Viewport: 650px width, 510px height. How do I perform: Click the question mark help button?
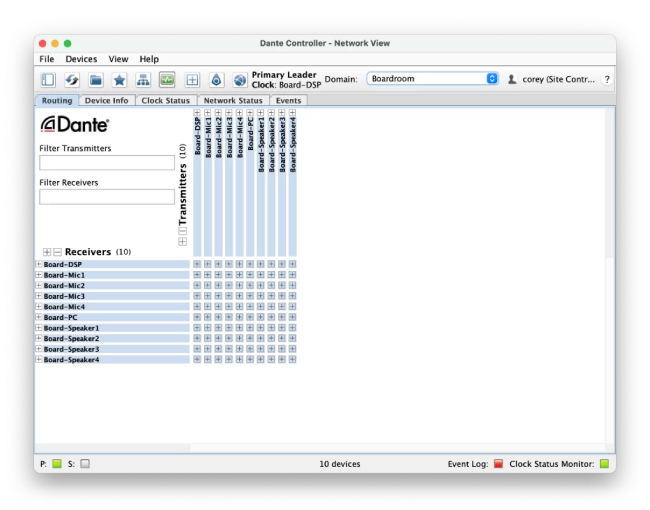606,79
